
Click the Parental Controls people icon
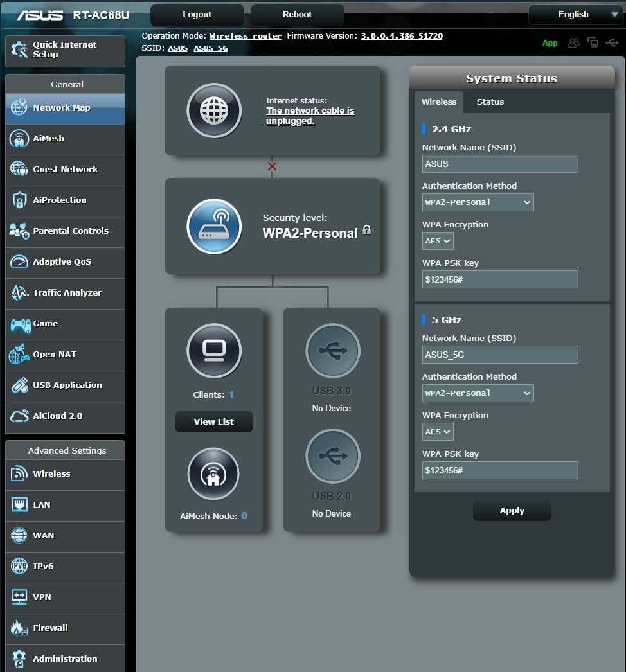tap(19, 231)
